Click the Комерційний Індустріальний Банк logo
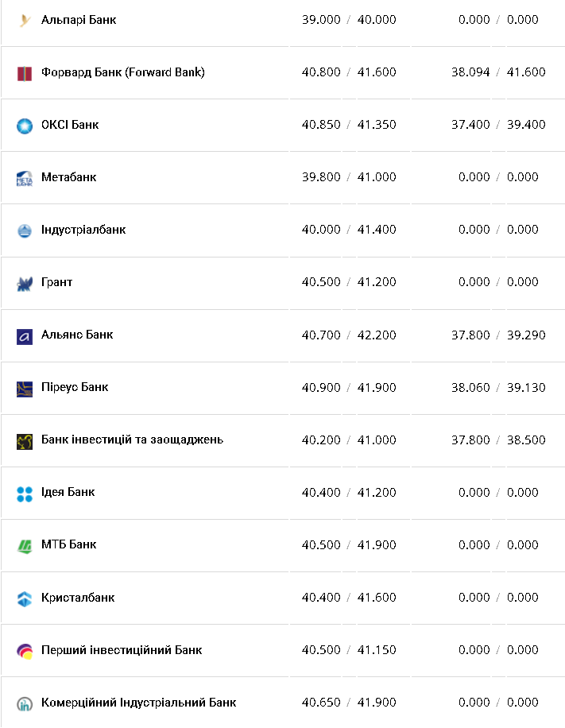The image size is (565, 728). click(25, 703)
